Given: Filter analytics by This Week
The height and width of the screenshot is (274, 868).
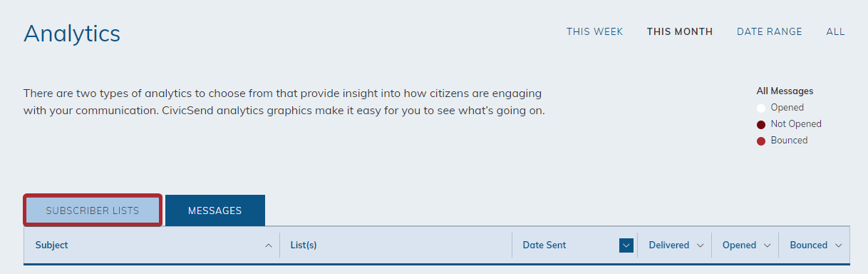Looking at the screenshot, I should point(594,31).
